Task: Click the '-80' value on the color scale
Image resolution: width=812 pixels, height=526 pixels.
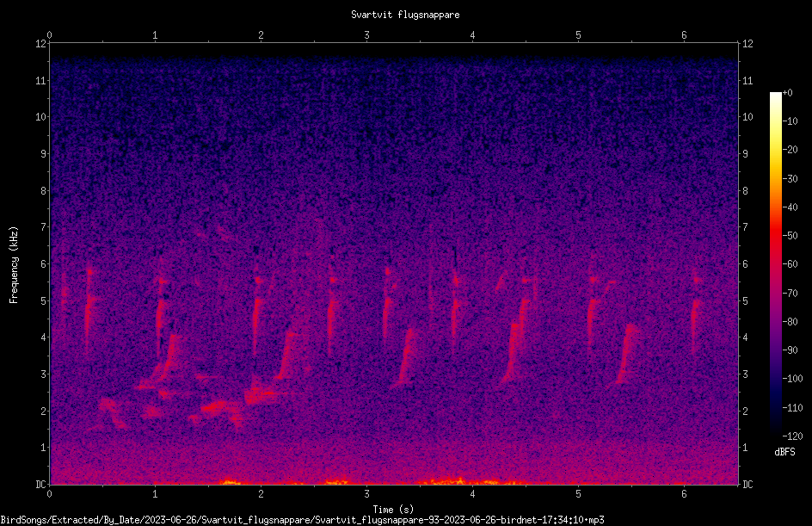Action: [790, 321]
